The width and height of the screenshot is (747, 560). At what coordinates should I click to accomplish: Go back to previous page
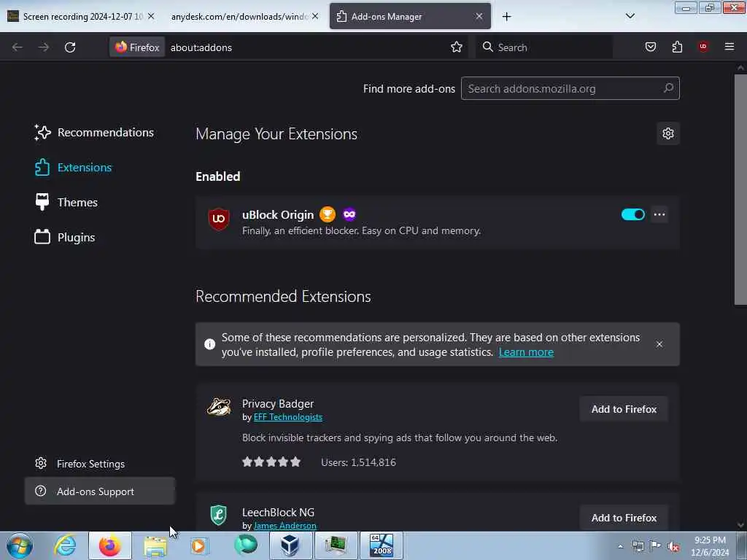(x=18, y=47)
